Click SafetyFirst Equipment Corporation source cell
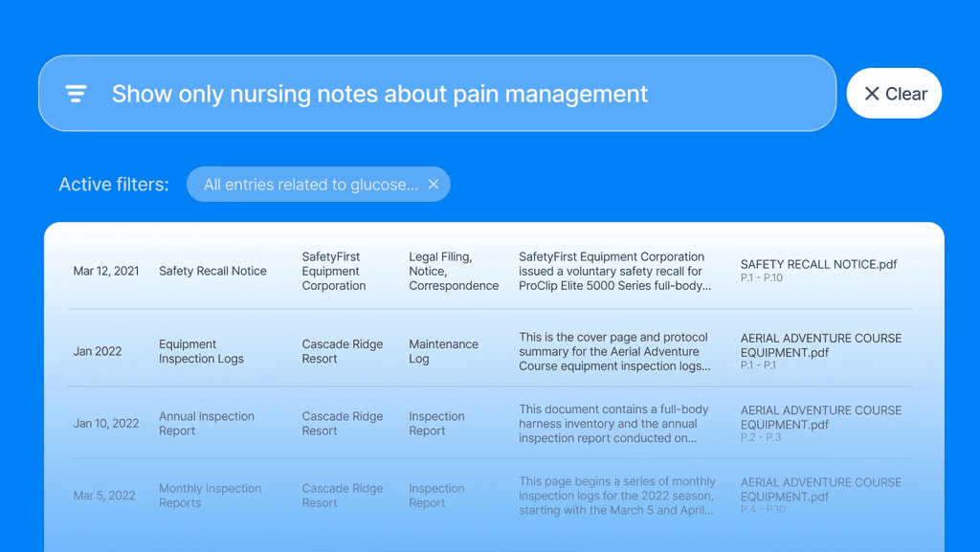The height and width of the screenshot is (552, 980). tap(334, 271)
